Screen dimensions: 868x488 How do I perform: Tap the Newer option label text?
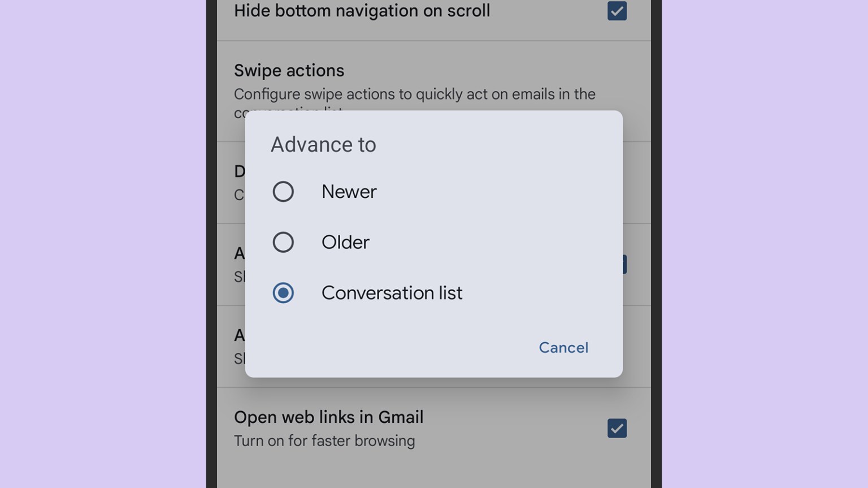tap(349, 191)
